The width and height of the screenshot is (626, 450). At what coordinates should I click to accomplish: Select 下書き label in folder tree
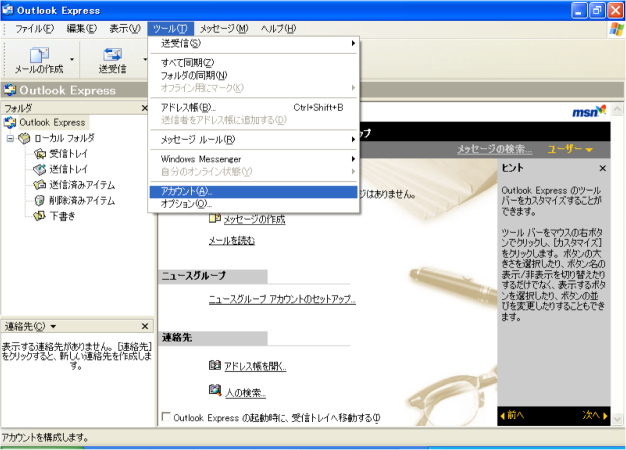click(x=62, y=216)
